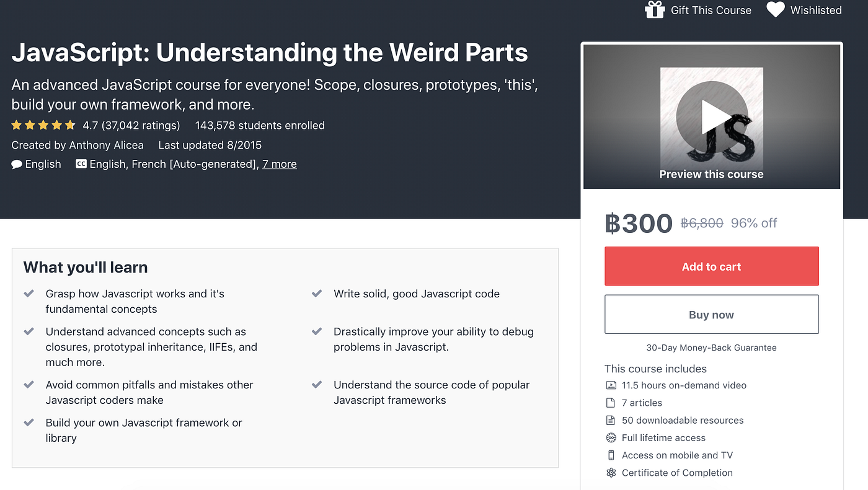Screen dimensions: 868x490
Task: Click the English speech bubble icon
Action: [15, 164]
